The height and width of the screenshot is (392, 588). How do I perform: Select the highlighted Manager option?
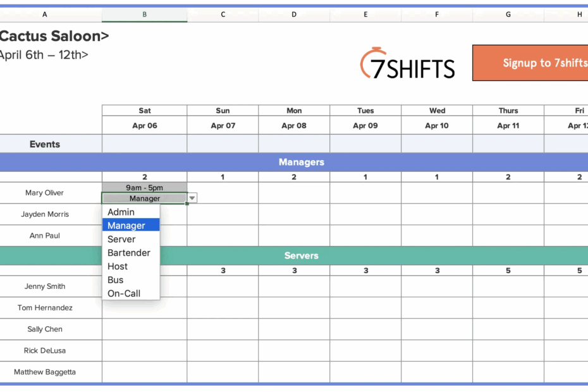click(x=126, y=225)
